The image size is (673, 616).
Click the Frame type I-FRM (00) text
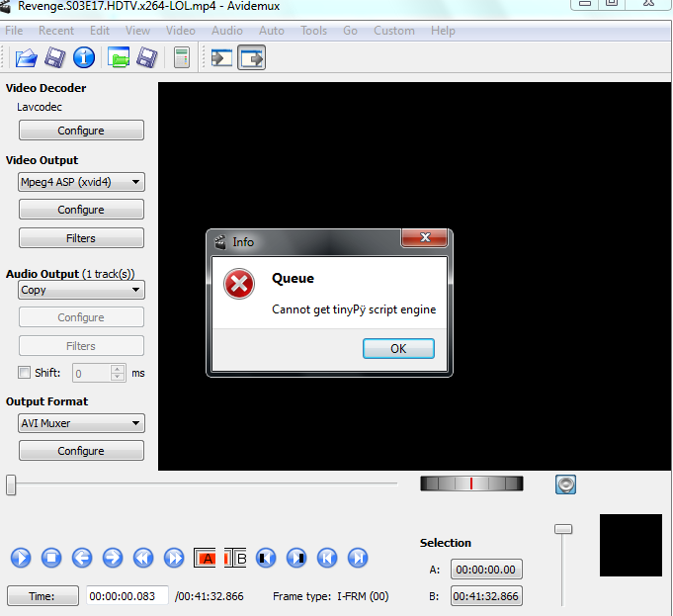(331, 596)
